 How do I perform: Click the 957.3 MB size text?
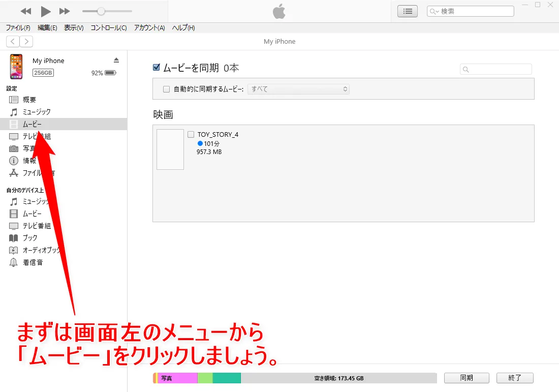(209, 152)
